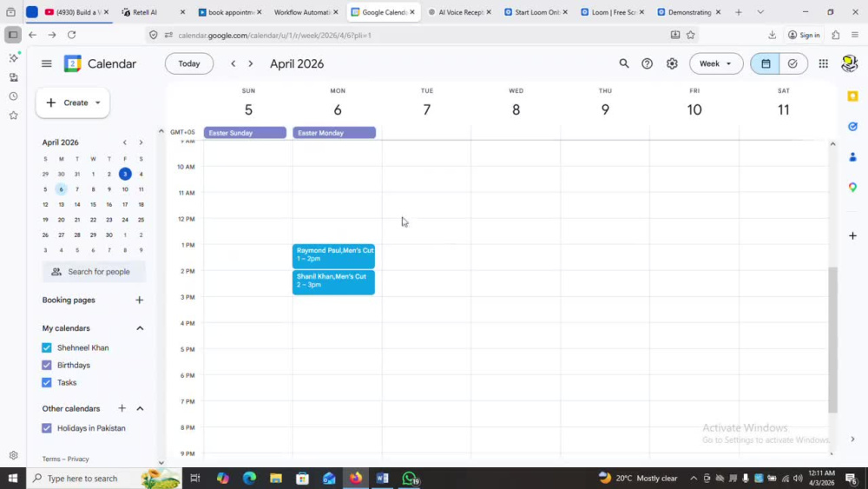The image size is (868, 489).
Task: Open Google Tasks side panel icon
Action: tap(852, 127)
